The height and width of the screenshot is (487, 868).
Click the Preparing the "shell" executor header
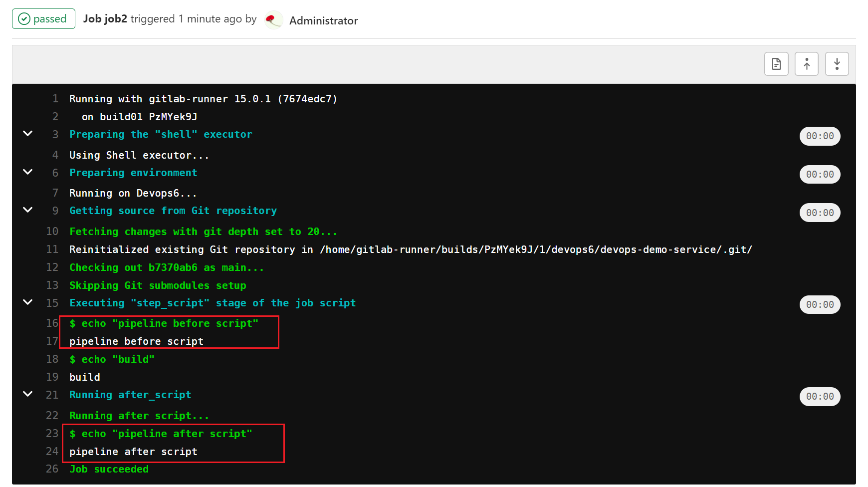click(161, 134)
